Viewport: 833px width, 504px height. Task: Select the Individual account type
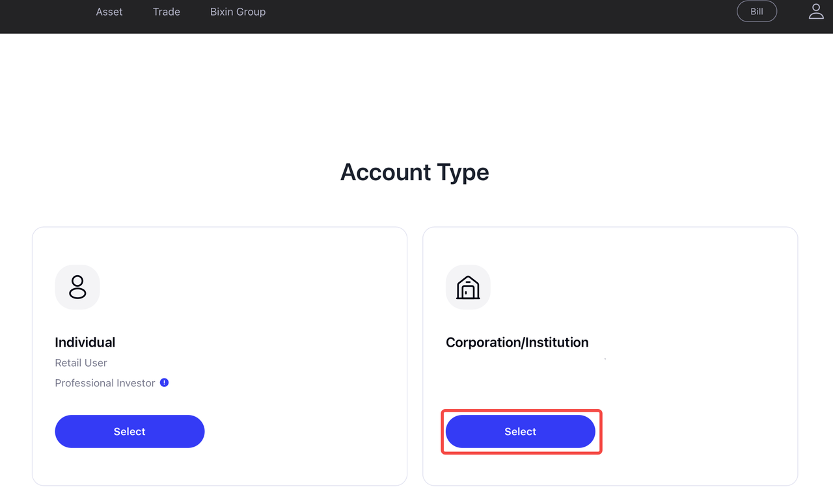(x=130, y=431)
